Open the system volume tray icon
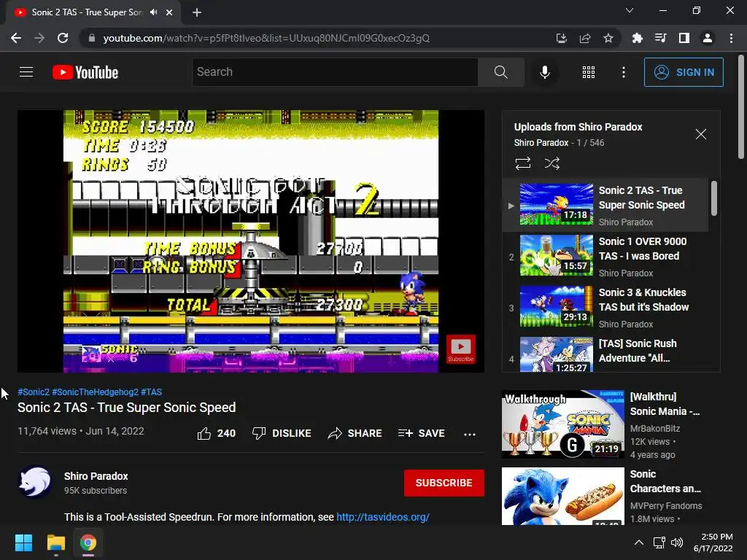Screen dimensions: 747x560 676,542
